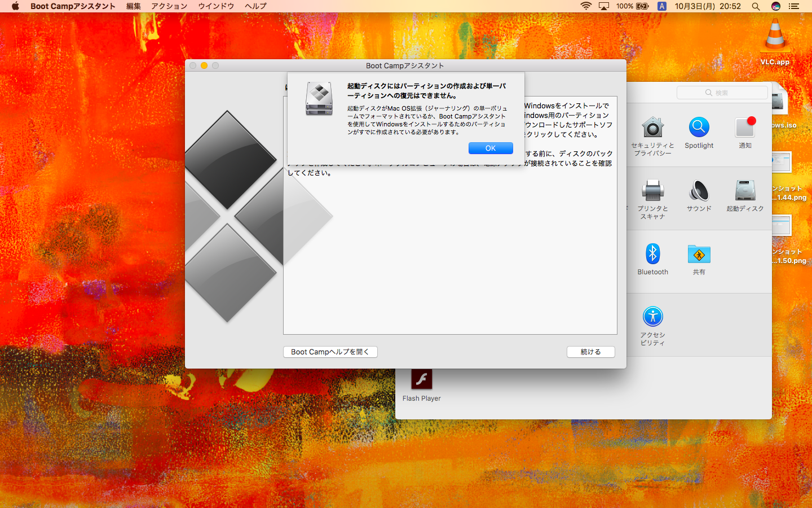The height and width of the screenshot is (508, 812).
Task: Click OK in the Boot Camp alert
Action: (491, 148)
